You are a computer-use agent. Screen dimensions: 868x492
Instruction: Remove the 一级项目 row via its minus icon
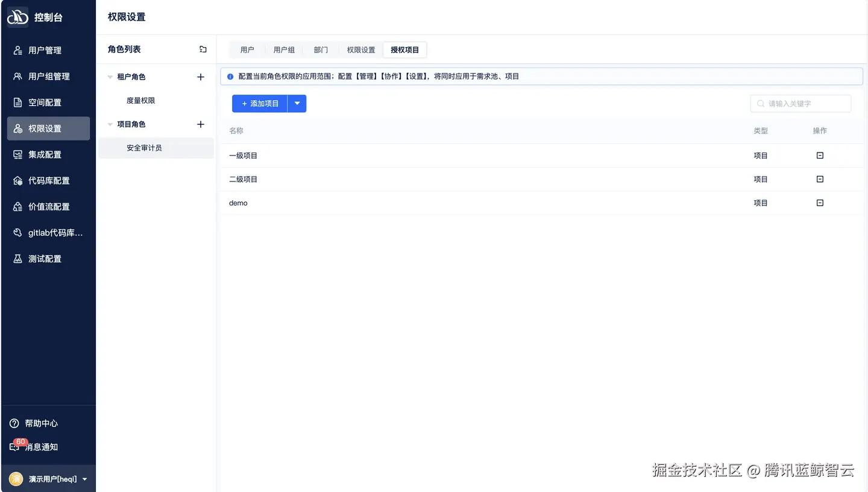pos(819,155)
